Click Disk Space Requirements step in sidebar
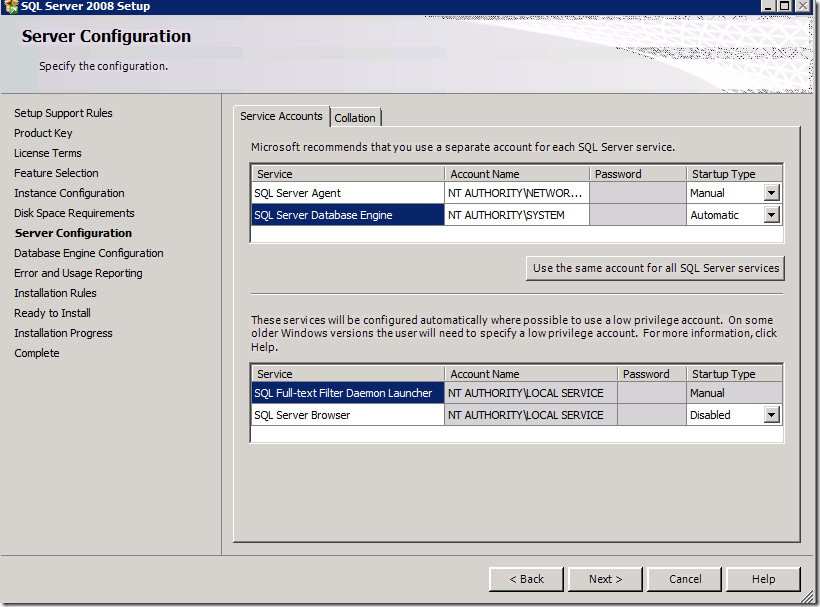This screenshot has width=820, height=607. (x=74, y=213)
